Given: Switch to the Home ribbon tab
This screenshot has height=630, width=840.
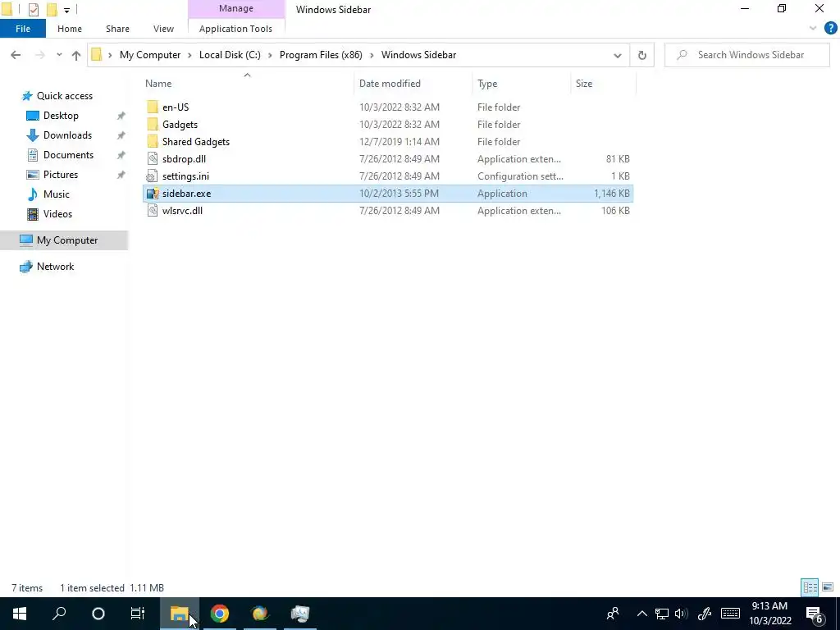Looking at the screenshot, I should [70, 29].
